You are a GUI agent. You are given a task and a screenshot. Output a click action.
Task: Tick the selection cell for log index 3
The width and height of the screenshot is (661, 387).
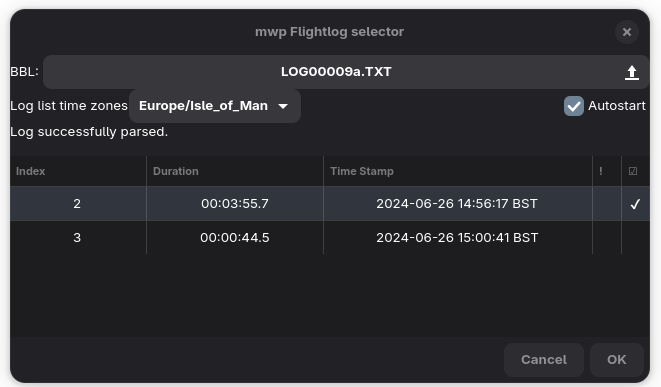(635, 238)
